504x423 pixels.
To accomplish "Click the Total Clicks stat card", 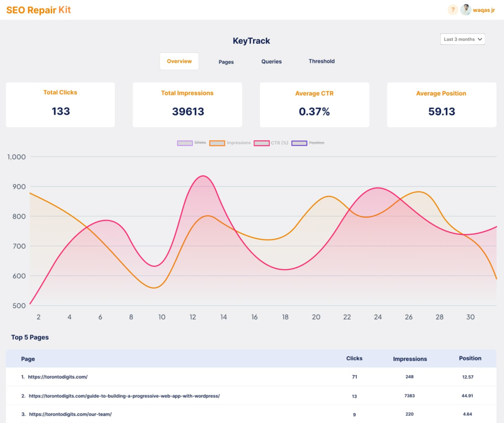I will (61, 105).
